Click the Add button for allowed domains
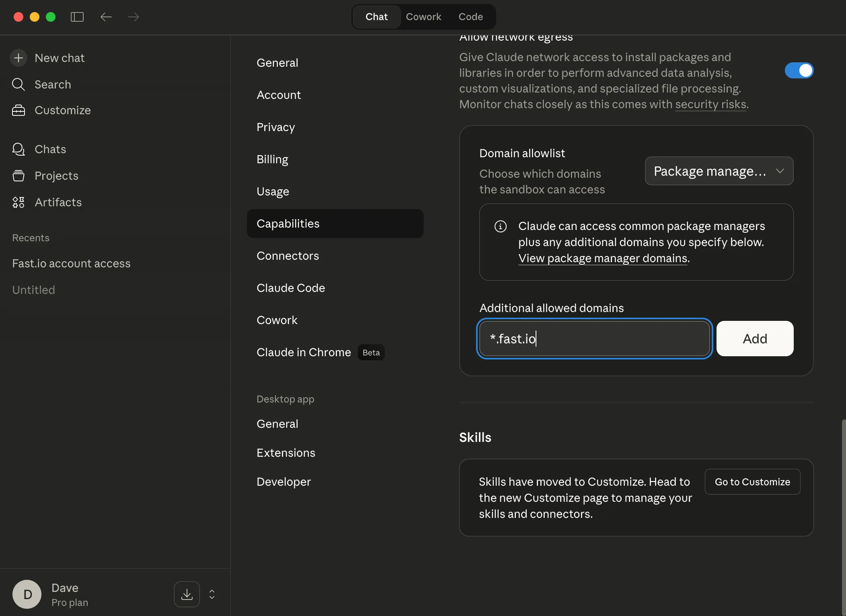This screenshot has width=846, height=616. point(755,338)
